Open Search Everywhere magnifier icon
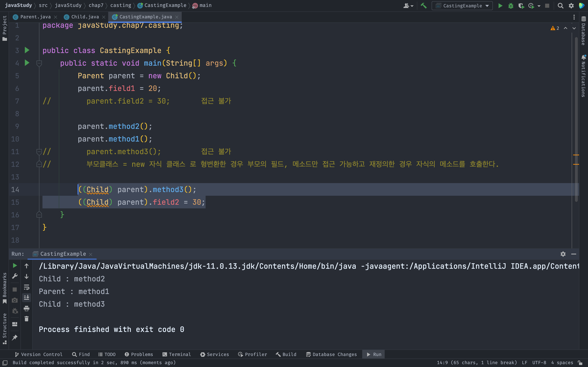This screenshot has height=367, width=588. [x=560, y=6]
